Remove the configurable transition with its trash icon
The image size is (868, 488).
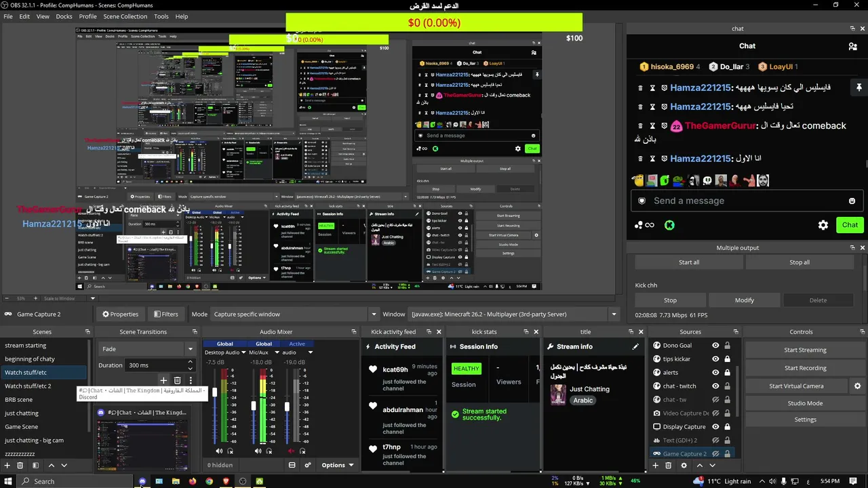[x=178, y=380]
